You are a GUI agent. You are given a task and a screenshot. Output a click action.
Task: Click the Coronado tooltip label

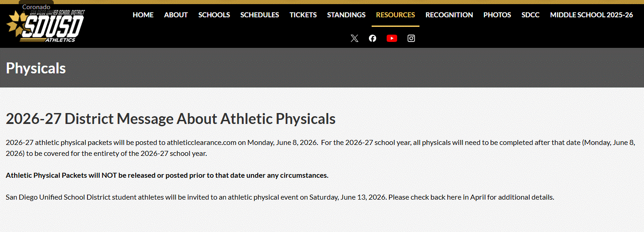tap(36, 7)
